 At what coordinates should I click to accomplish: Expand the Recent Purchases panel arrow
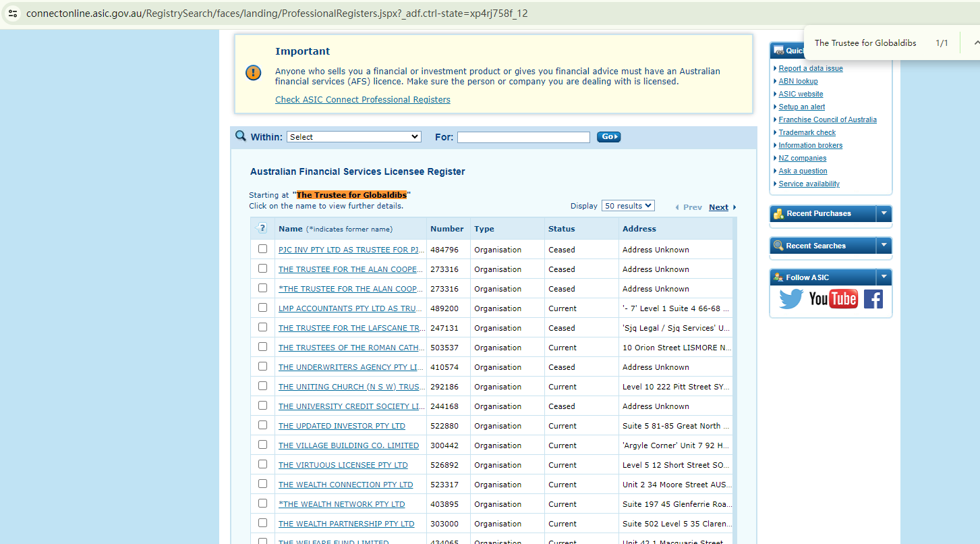(884, 213)
